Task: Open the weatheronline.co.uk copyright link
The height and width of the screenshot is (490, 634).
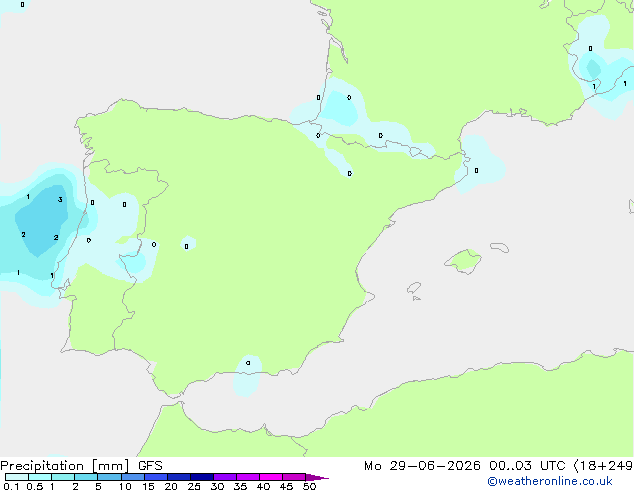Action: coord(550,481)
